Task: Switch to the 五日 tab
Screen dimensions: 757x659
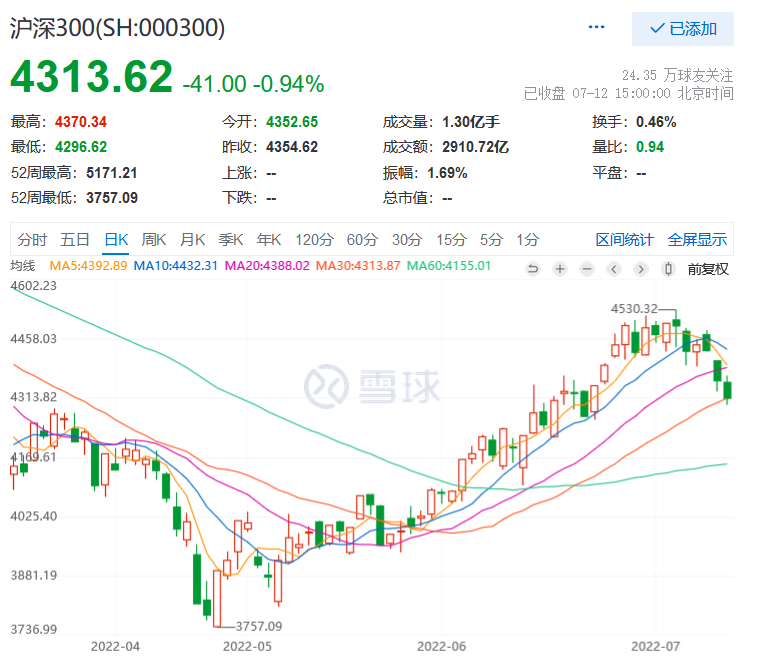Action: 75,240
